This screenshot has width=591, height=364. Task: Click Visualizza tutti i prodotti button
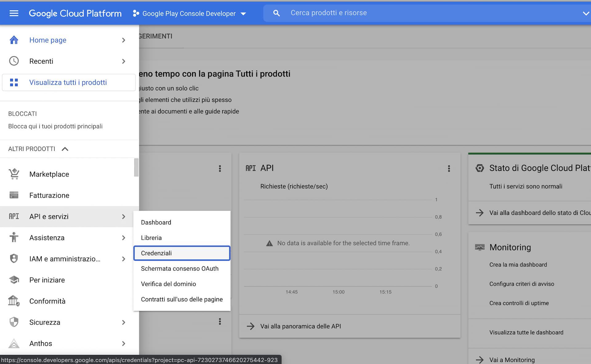(68, 82)
